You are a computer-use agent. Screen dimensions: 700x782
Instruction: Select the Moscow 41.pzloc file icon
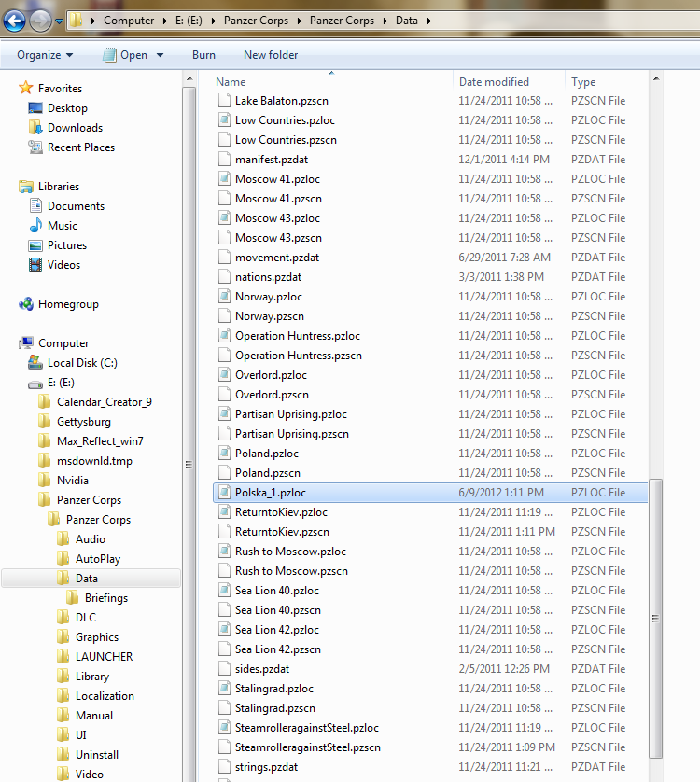click(224, 178)
